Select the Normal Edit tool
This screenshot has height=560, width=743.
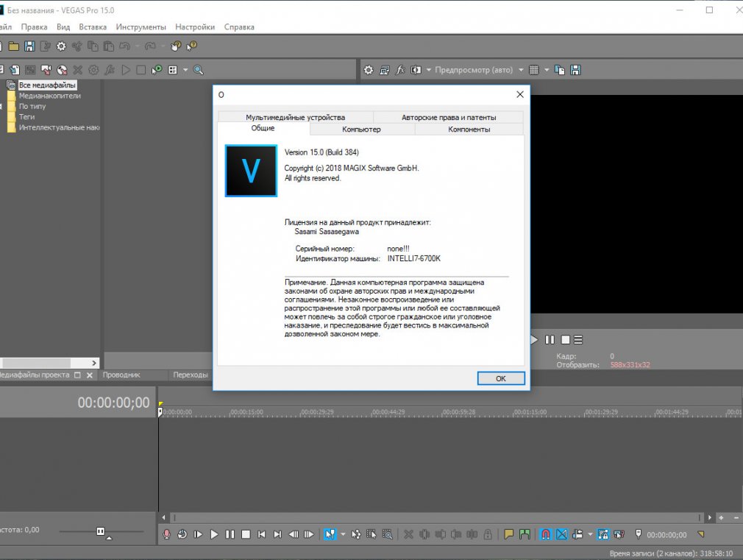click(330, 534)
